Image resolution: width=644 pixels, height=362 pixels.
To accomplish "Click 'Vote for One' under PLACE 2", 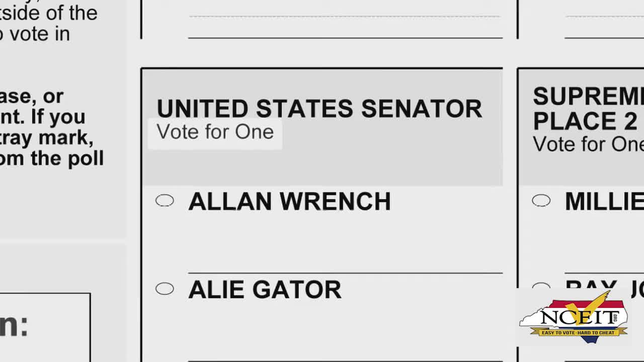I will pos(588,144).
